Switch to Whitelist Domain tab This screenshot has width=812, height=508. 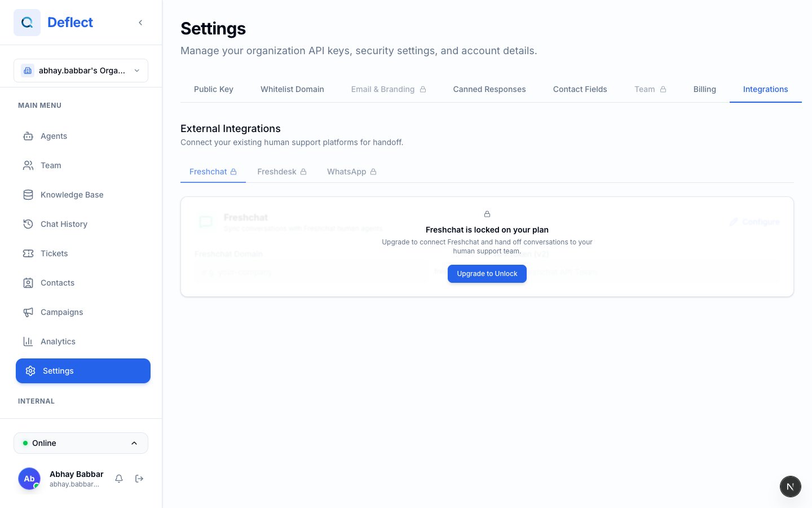(x=292, y=89)
